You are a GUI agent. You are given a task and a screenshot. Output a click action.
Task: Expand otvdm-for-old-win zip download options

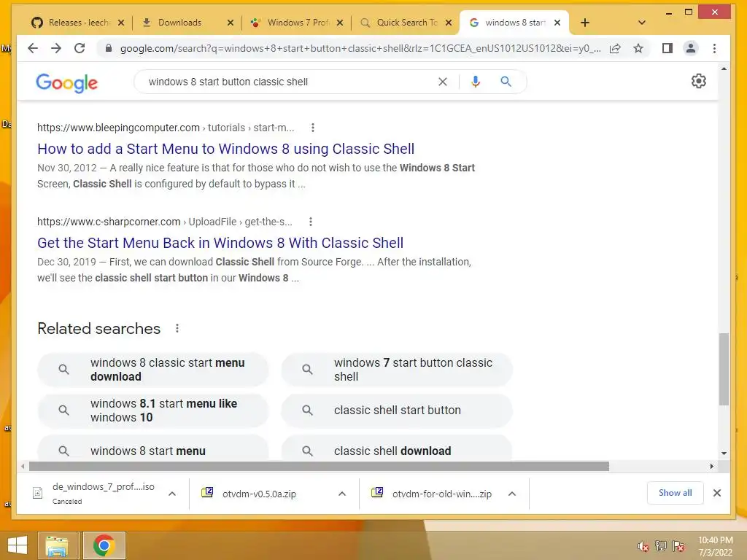click(x=512, y=494)
